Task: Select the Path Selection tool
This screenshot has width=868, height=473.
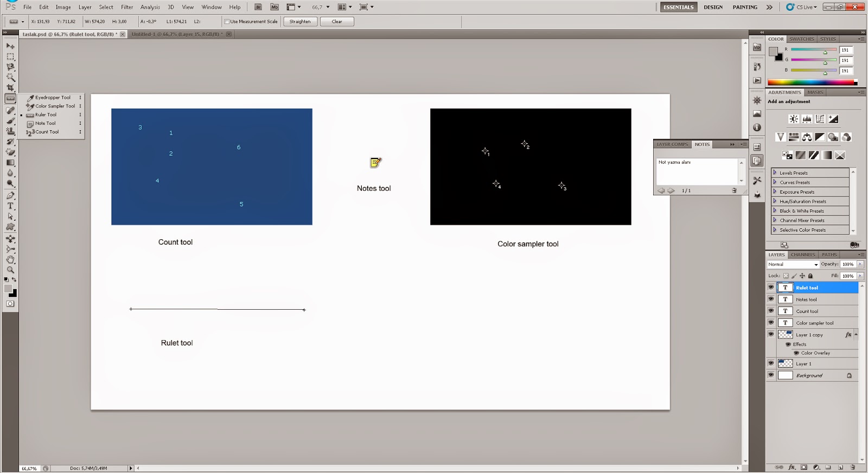Action: tap(10, 216)
